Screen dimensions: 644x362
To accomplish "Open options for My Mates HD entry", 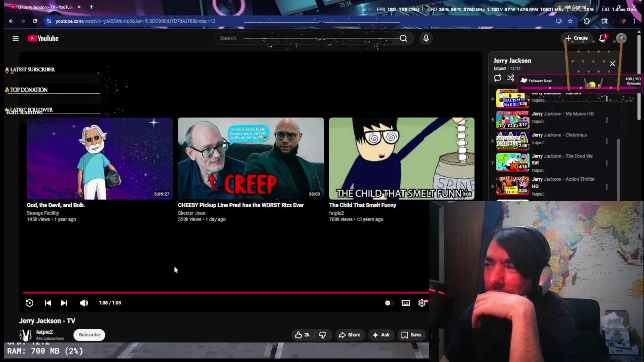I will (x=607, y=120).
